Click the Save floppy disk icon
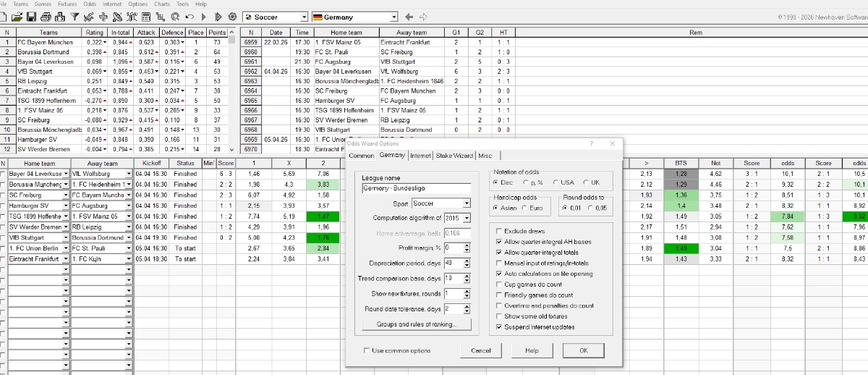The width and height of the screenshot is (868, 375). tap(32, 17)
